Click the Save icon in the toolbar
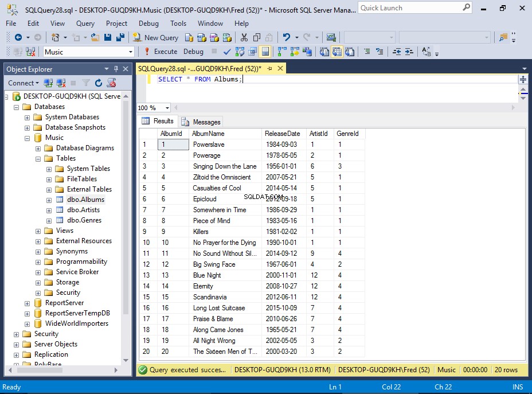This screenshot has height=394, width=532. [x=108, y=37]
